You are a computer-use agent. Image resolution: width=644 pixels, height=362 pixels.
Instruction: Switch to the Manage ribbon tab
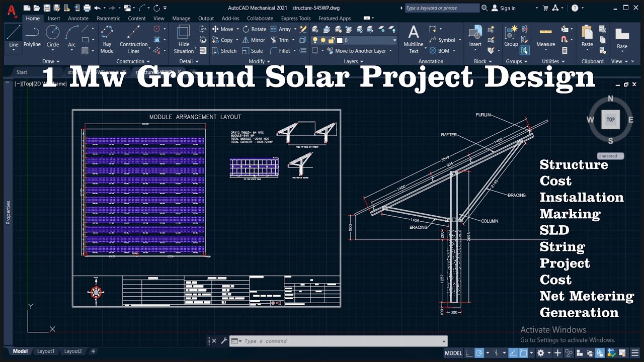point(181,18)
